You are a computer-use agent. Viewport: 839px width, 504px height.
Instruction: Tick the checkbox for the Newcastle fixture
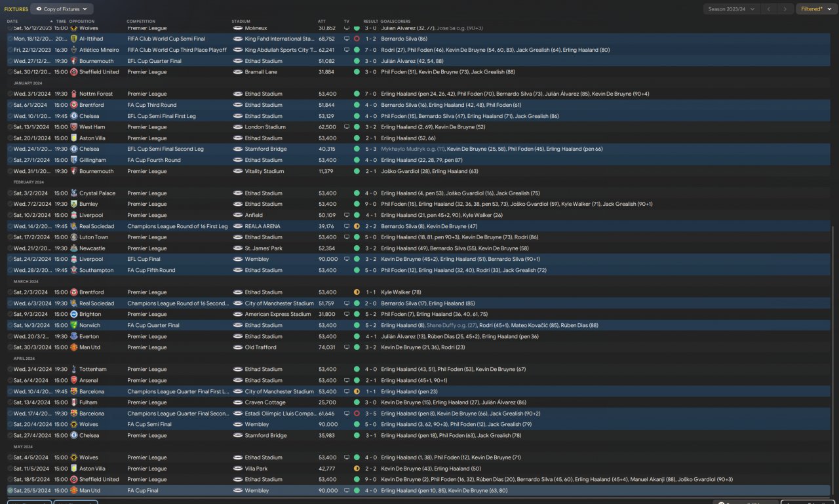(10, 248)
